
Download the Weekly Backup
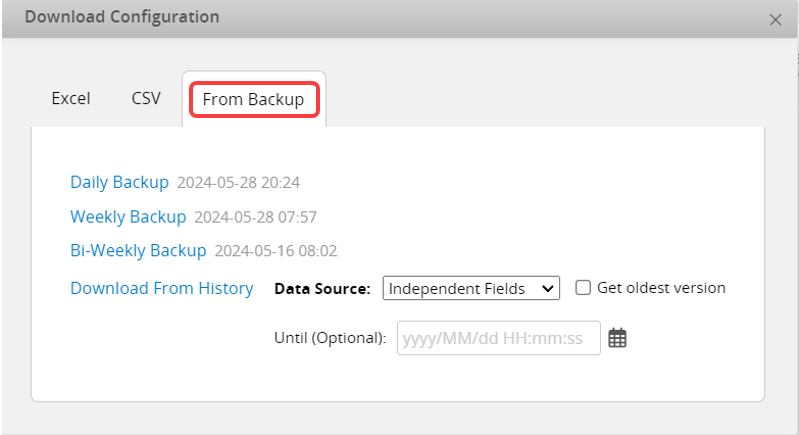(128, 216)
